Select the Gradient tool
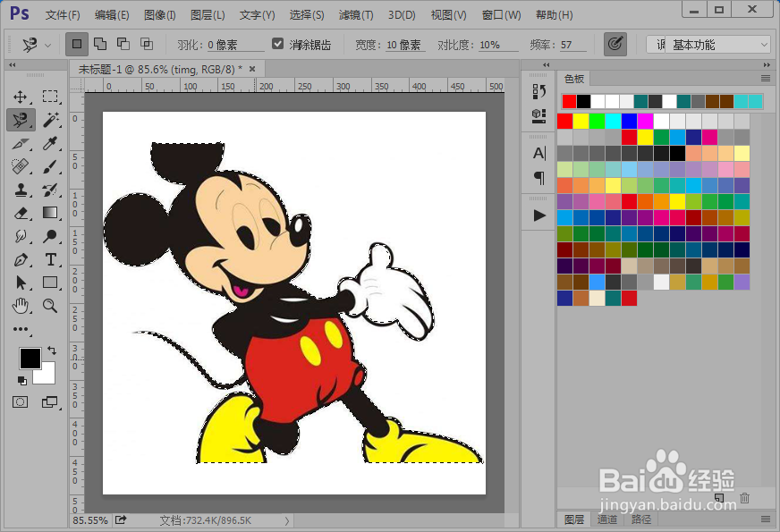The height and width of the screenshot is (532, 780). click(x=50, y=213)
